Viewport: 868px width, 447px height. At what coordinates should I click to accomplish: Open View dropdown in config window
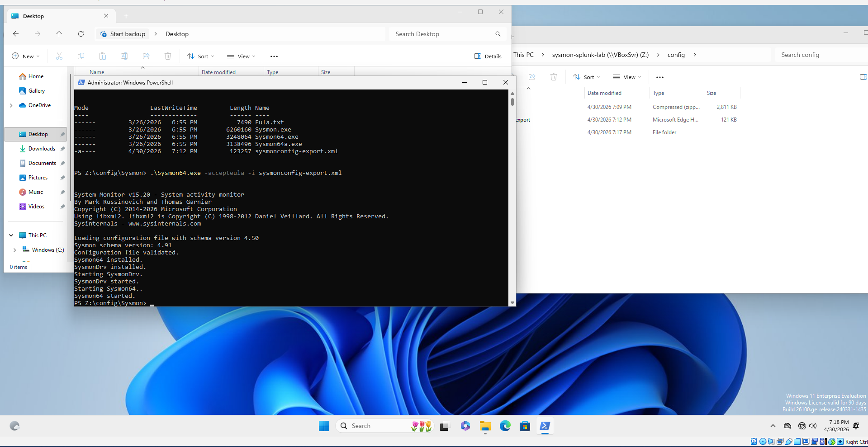pos(627,77)
